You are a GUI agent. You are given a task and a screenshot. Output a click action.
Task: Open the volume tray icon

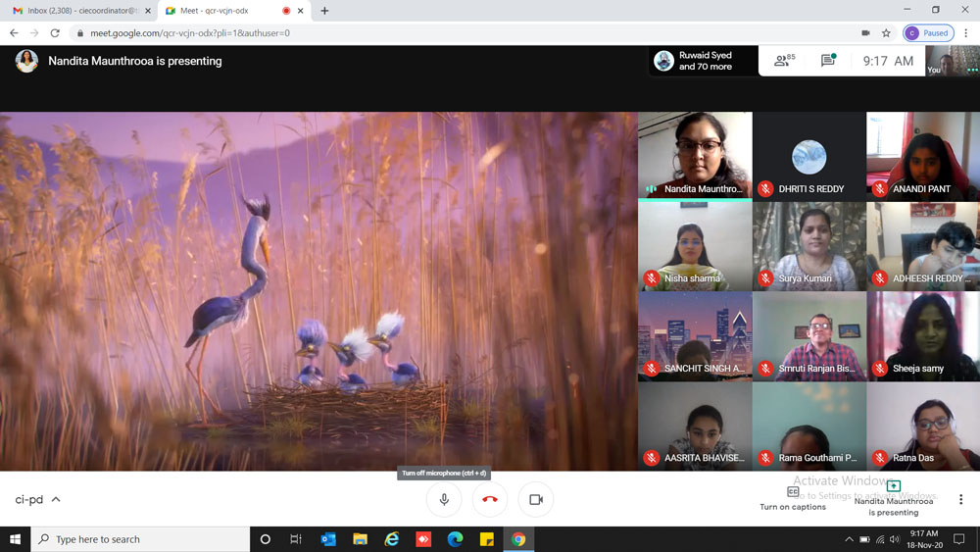point(895,539)
